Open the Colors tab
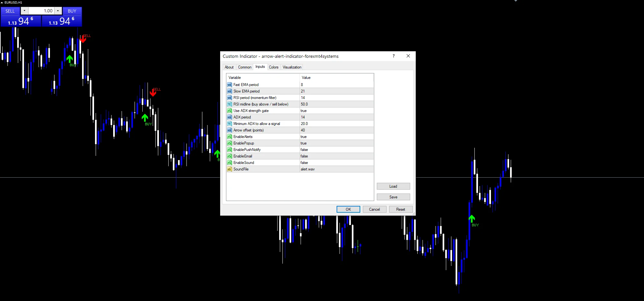This screenshot has width=644, height=301. pyautogui.click(x=274, y=67)
